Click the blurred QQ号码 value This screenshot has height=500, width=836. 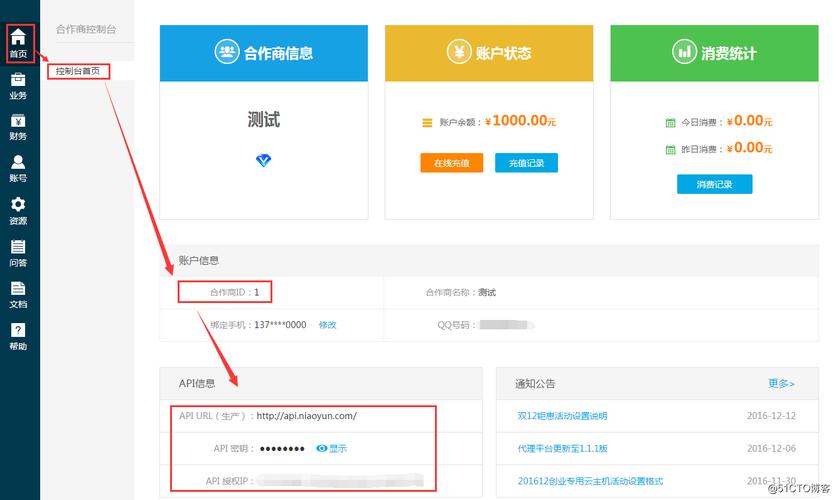click(x=507, y=325)
